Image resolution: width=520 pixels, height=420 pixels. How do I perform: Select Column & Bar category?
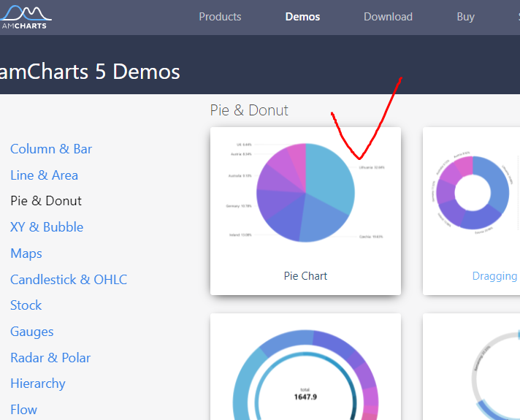click(51, 149)
